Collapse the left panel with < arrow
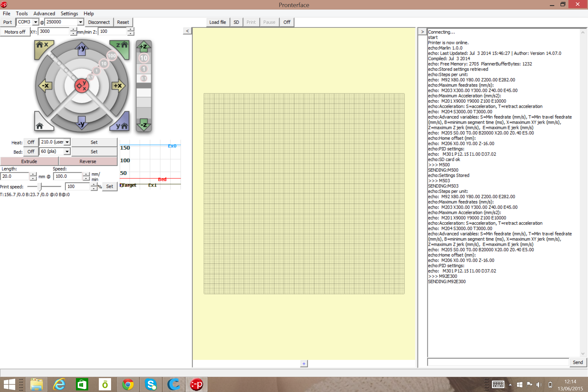 tap(187, 31)
